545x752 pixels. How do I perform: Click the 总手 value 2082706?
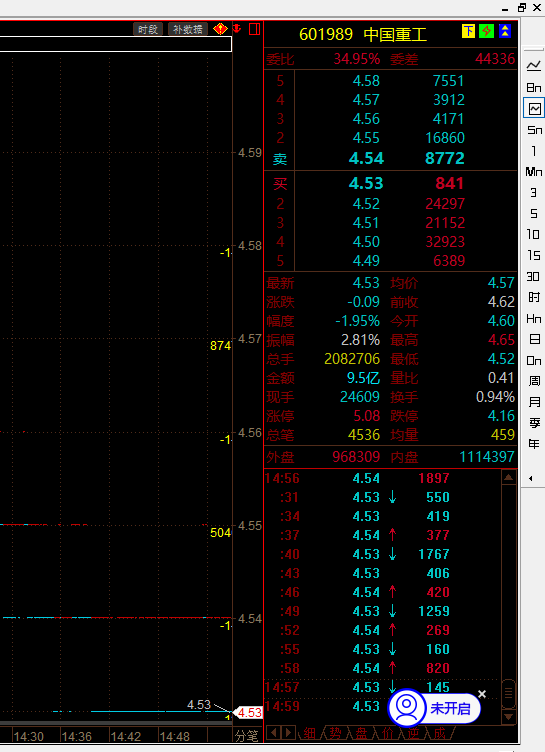click(352, 359)
